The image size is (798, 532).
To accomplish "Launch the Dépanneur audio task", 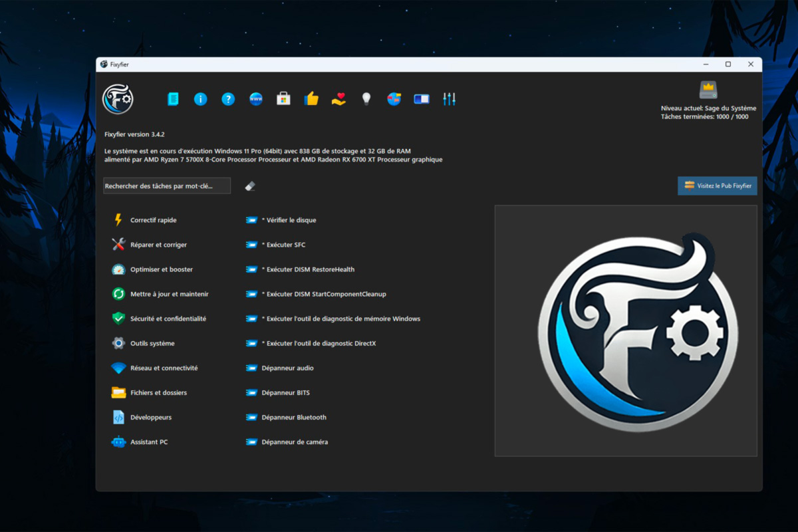I will pyautogui.click(x=280, y=368).
